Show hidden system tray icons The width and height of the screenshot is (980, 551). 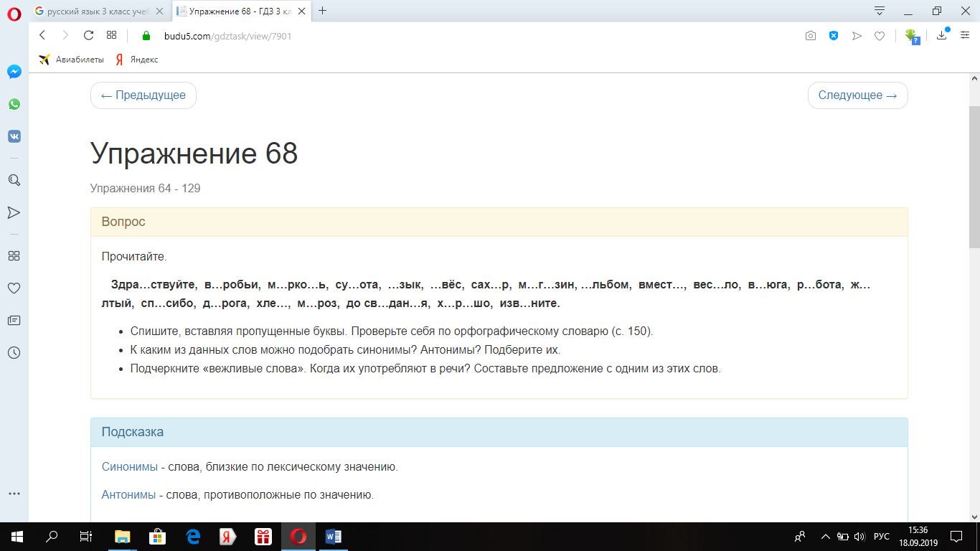[x=826, y=537]
